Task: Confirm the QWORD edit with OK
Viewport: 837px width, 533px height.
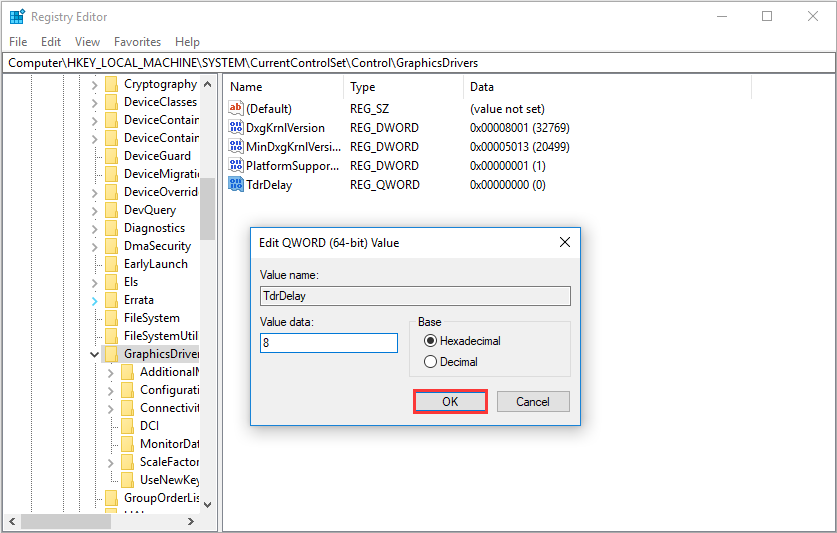Action: [450, 402]
